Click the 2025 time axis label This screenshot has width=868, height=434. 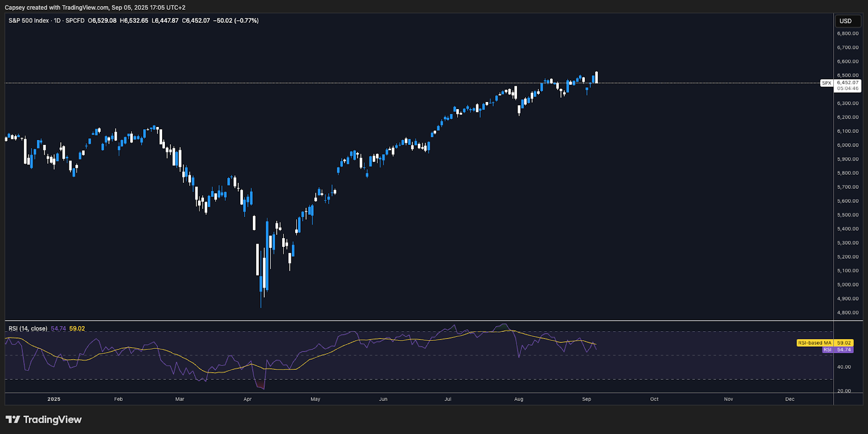click(54, 399)
